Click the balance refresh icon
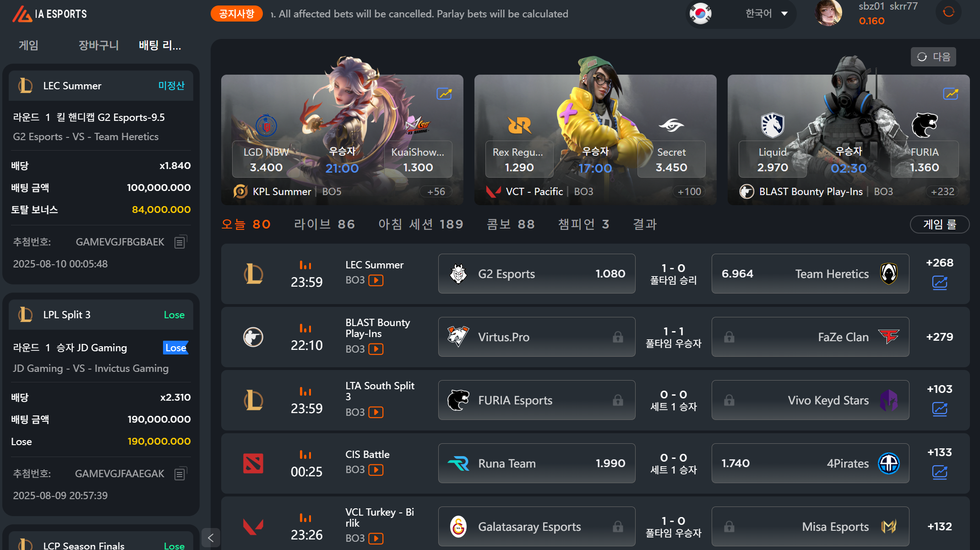Screen dimensions: 980x550 [949, 12]
